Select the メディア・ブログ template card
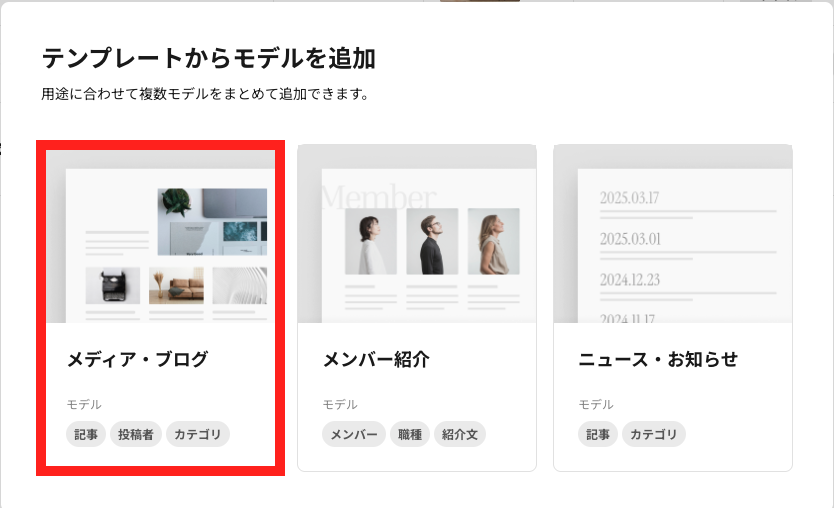834x508 pixels. point(161,308)
